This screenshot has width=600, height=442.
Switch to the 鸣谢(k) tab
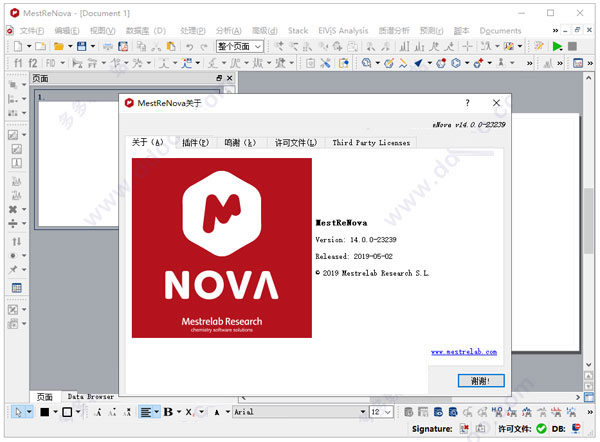240,143
